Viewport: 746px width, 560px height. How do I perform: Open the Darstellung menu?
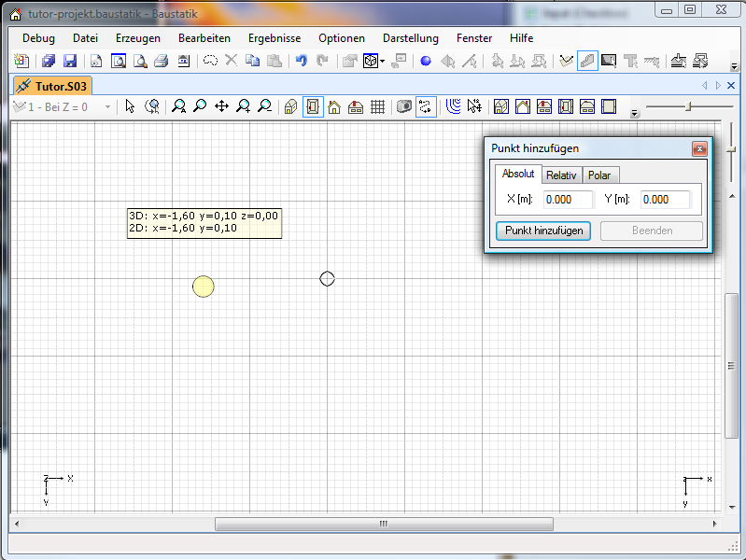[x=411, y=38]
